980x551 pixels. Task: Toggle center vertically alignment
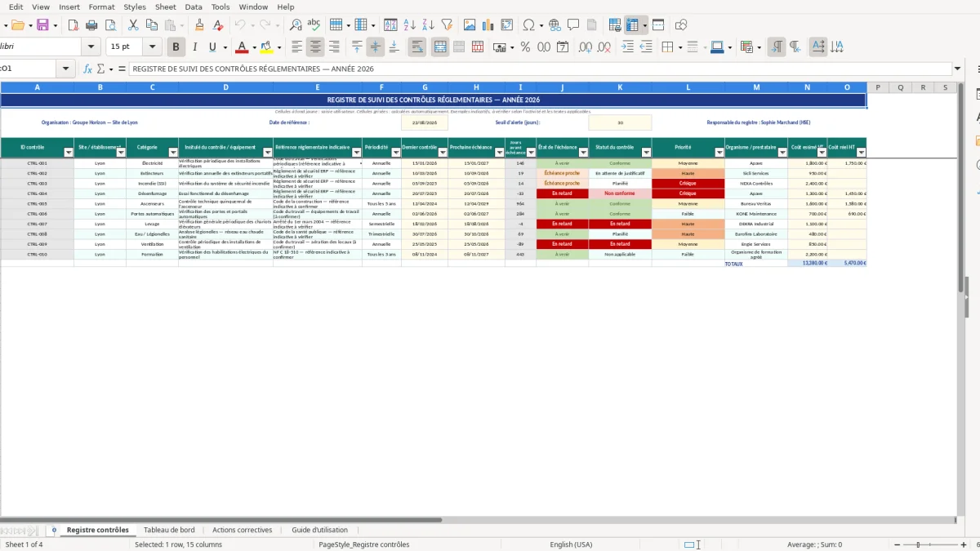click(376, 47)
